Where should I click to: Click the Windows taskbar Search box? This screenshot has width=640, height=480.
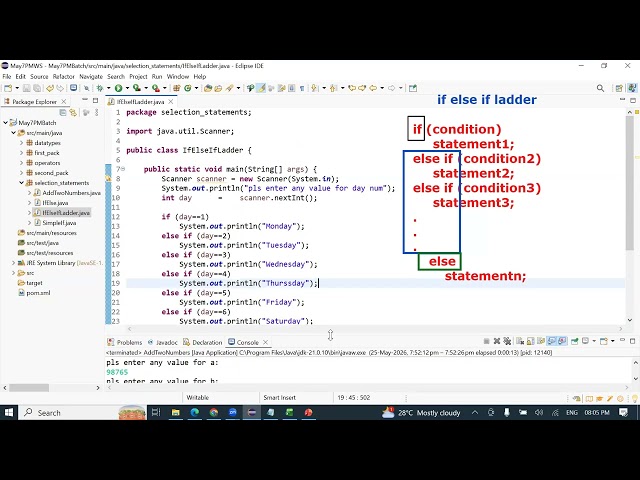pyautogui.click(x=83, y=413)
